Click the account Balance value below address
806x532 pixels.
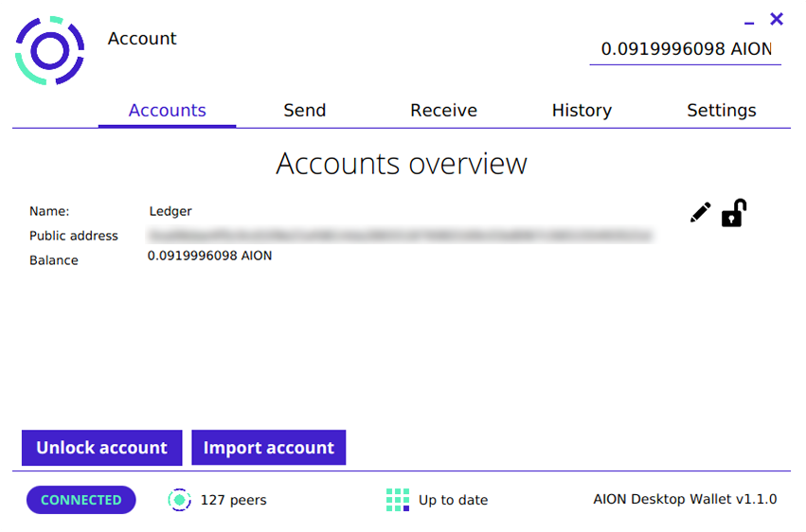pyautogui.click(x=209, y=256)
